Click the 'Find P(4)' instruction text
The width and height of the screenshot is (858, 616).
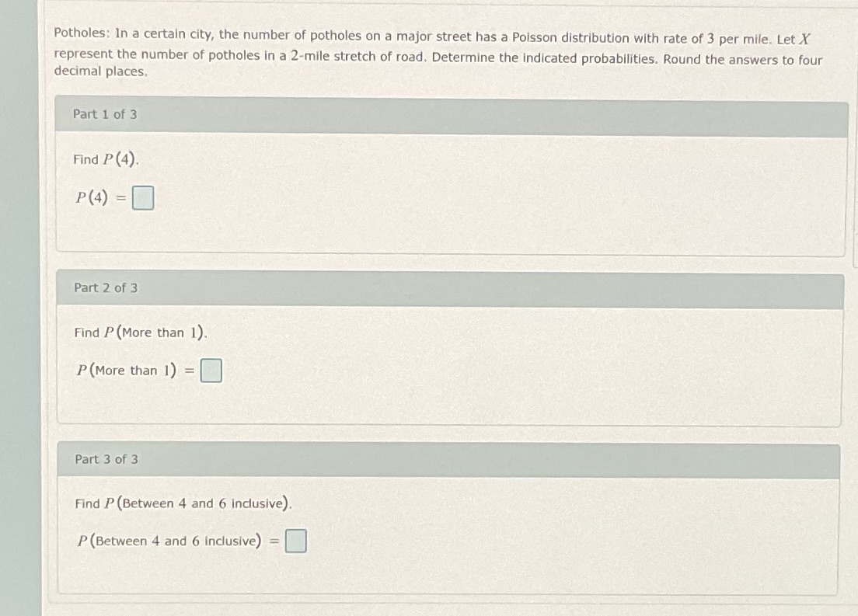pyautogui.click(x=106, y=159)
